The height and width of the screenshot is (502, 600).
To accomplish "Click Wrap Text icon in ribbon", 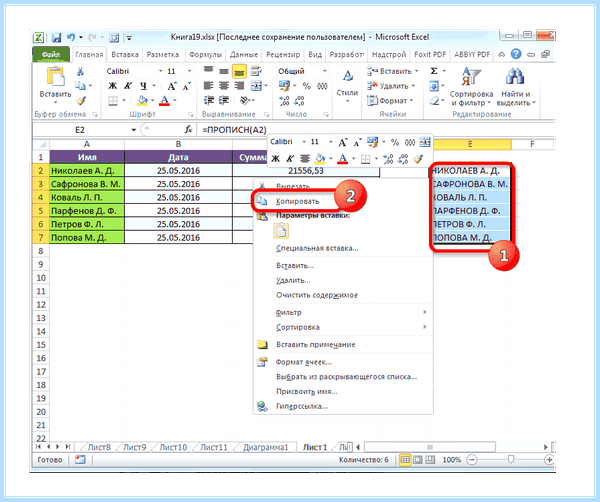I will click(x=256, y=71).
